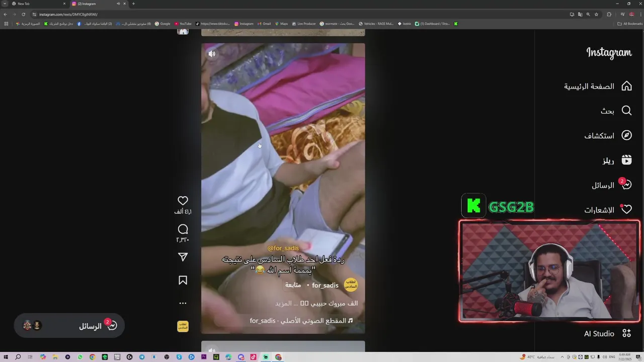Image resolution: width=644 pixels, height=362 pixels.
Task: Open volume control in system tray
Action: [x=605, y=357]
